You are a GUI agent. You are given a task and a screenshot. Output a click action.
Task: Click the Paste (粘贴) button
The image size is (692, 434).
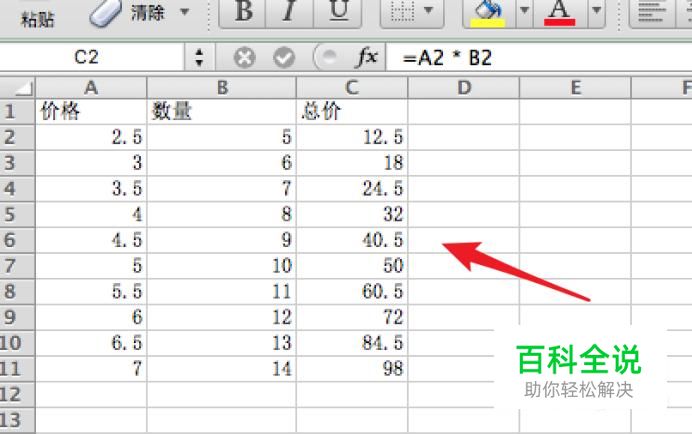(38, 18)
